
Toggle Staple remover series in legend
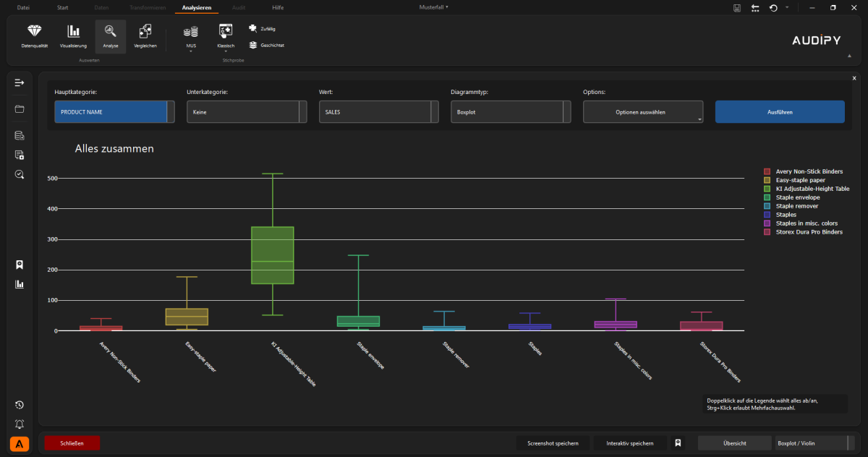(796, 206)
